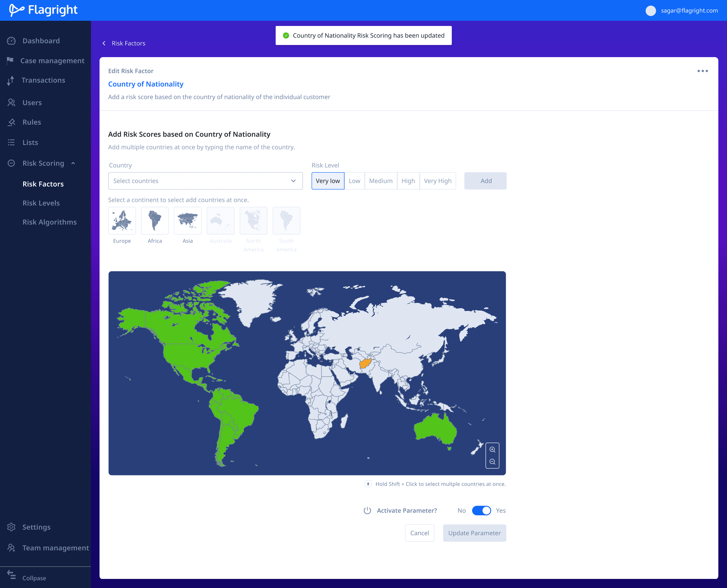
Task: Open the three-dot options menu
Action: (702, 71)
